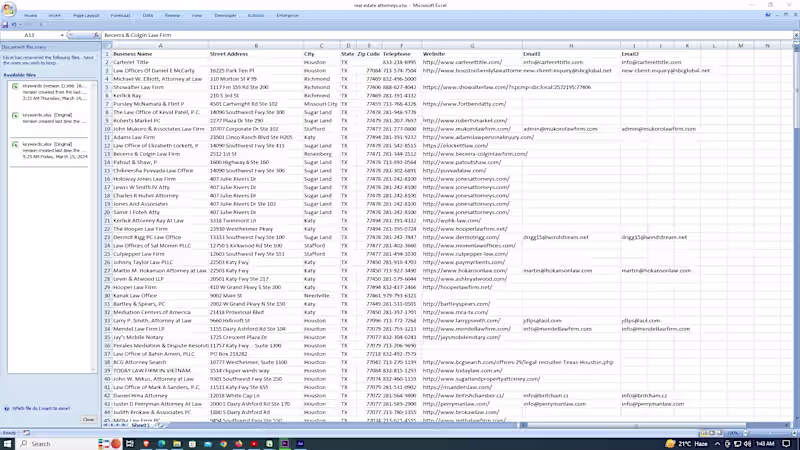Select the Sheet1 worksheet tab
The width and height of the screenshot is (800, 450).
(141, 425)
